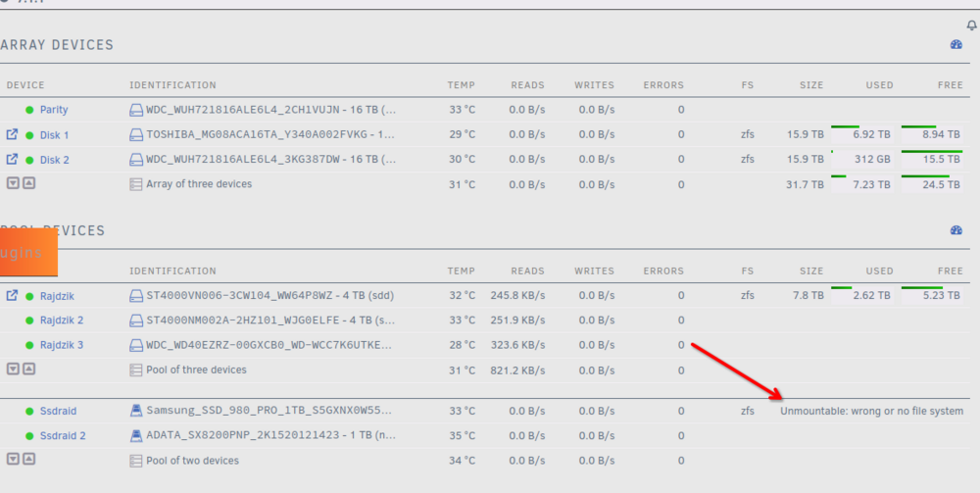Click ADATA SX8200PNP device icon
980x493 pixels.
136,435
